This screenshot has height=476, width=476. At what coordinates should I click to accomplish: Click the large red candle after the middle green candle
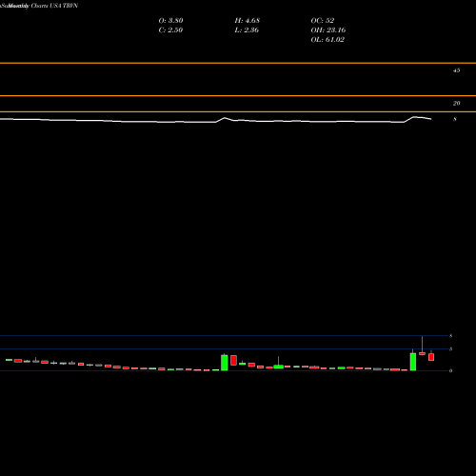(233, 360)
